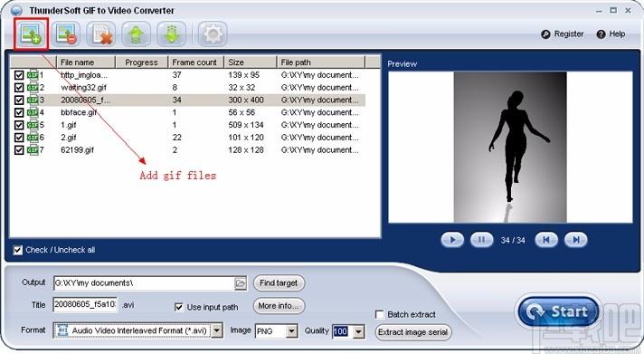
Task: Expand the Format dropdown list
Action: pyautogui.click(x=217, y=330)
